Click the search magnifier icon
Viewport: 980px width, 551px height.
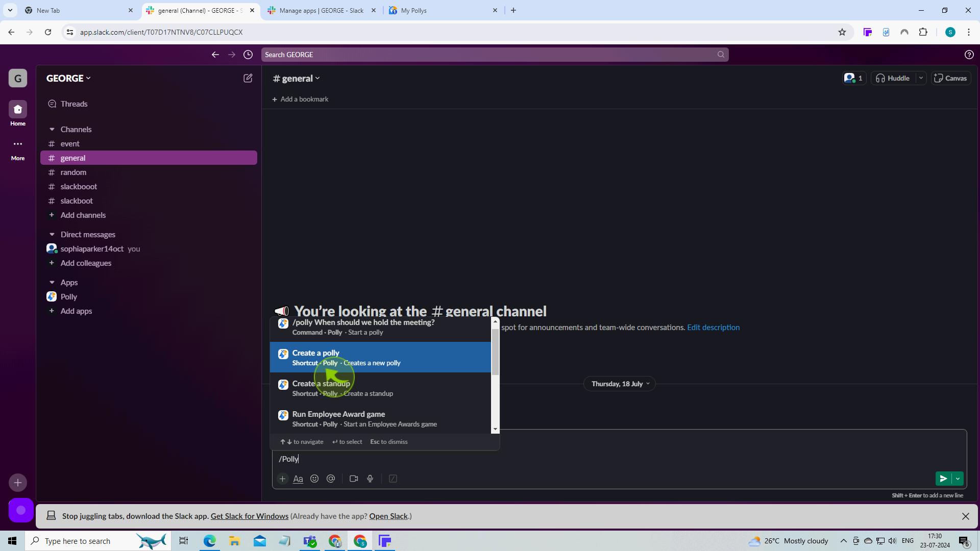click(721, 55)
